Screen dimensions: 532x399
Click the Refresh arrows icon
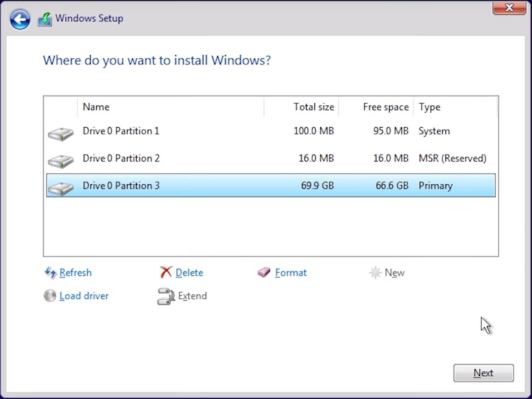pos(50,273)
